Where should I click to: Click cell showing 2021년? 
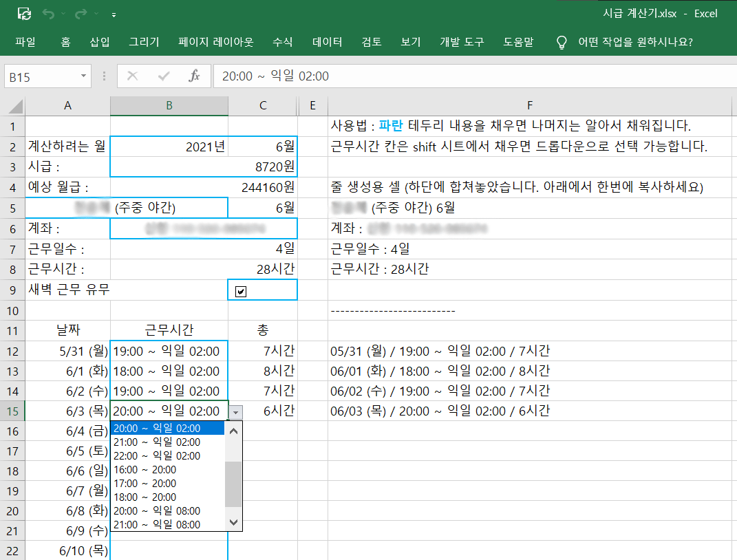tap(169, 147)
